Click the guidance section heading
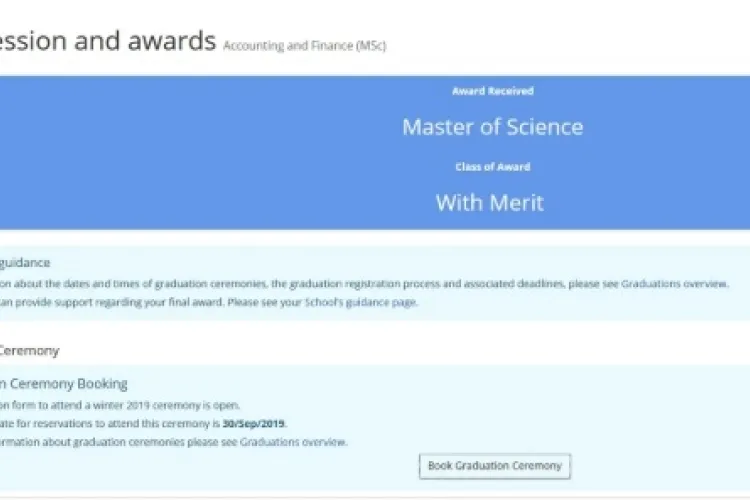This screenshot has width=750, height=500. click(x=25, y=263)
